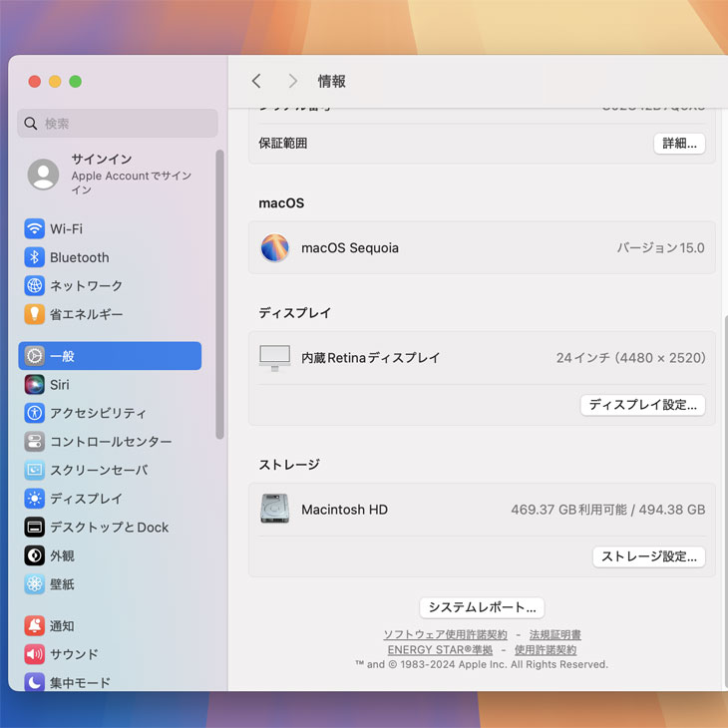Click the 詳細... warranty button
The image size is (728, 728).
tap(679, 143)
